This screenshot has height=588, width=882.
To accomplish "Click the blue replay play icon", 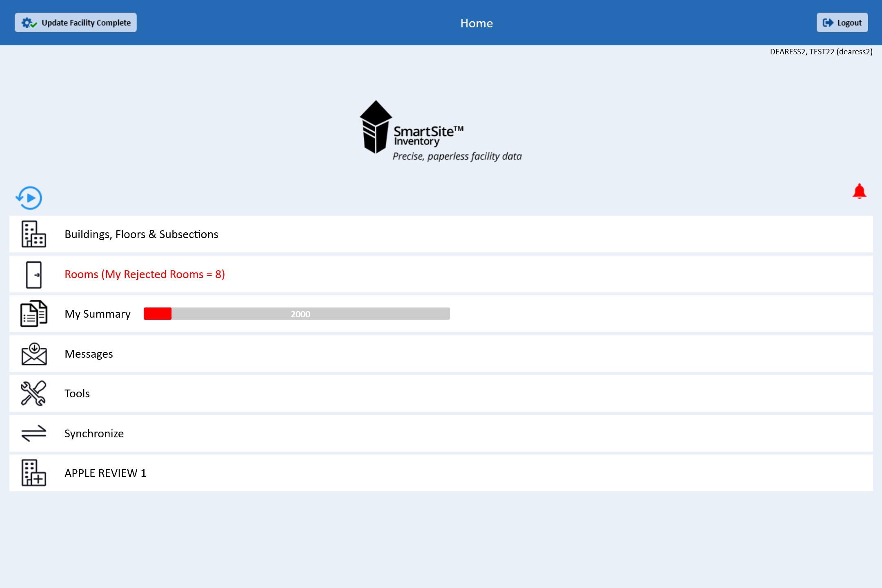I will tap(29, 198).
